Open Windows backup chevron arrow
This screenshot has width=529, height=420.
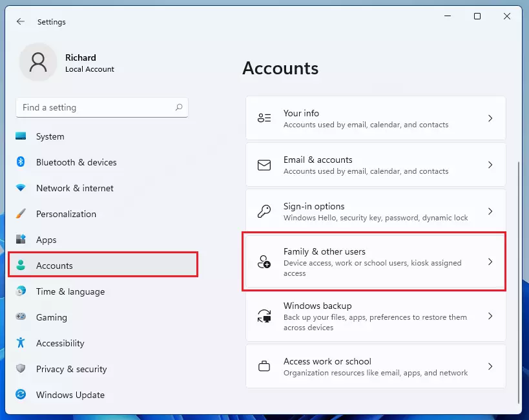click(490, 316)
